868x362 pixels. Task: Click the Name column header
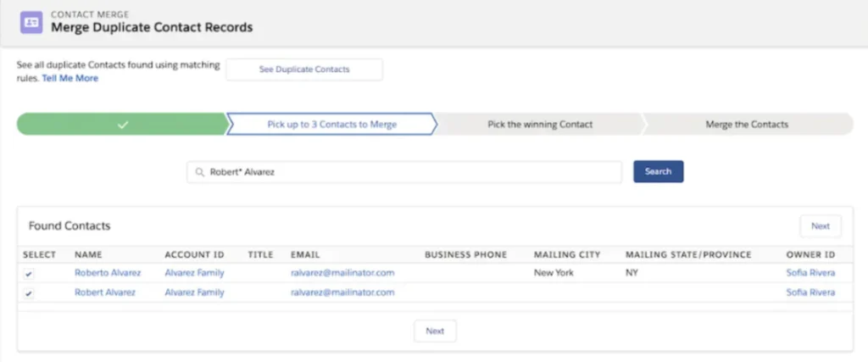tap(87, 254)
